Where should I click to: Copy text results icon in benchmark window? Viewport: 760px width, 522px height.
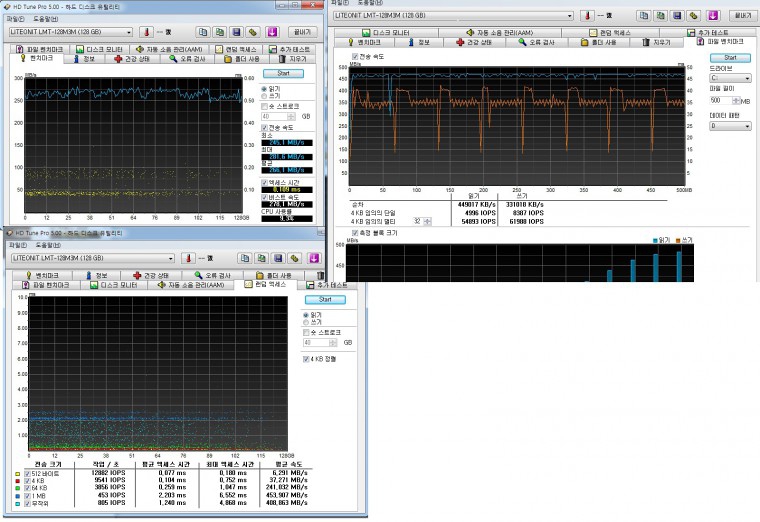pos(203,32)
